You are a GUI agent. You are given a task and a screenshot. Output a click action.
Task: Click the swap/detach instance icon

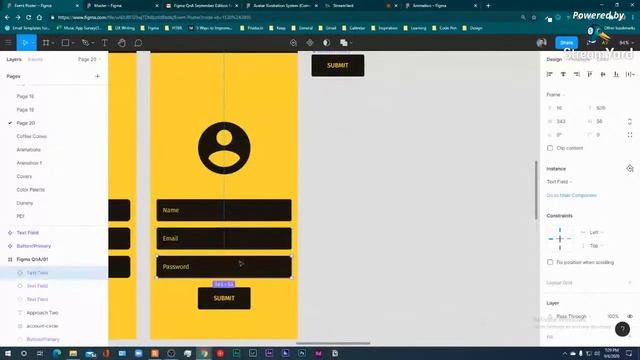click(x=630, y=168)
